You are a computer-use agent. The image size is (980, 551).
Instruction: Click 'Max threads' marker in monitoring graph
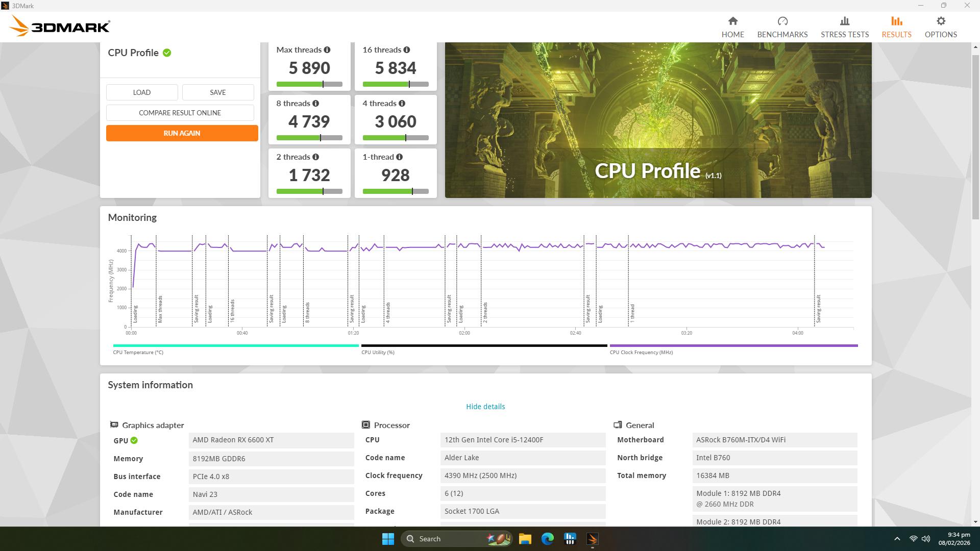[160, 309]
